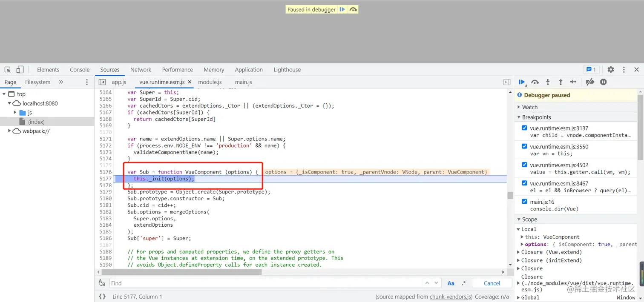Toggle match case Aa in find bar
The width and height of the screenshot is (644, 302).
[x=451, y=283]
